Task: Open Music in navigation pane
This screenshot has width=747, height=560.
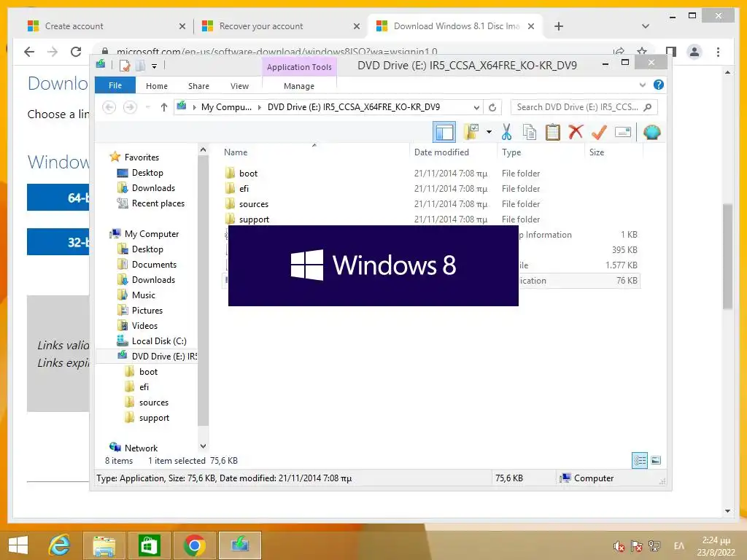Action: (x=144, y=295)
